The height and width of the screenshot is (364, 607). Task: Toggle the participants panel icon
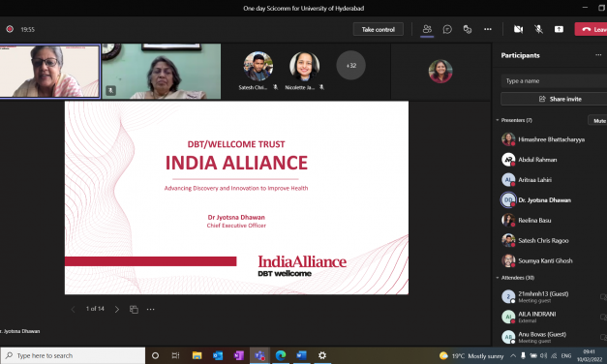click(427, 29)
